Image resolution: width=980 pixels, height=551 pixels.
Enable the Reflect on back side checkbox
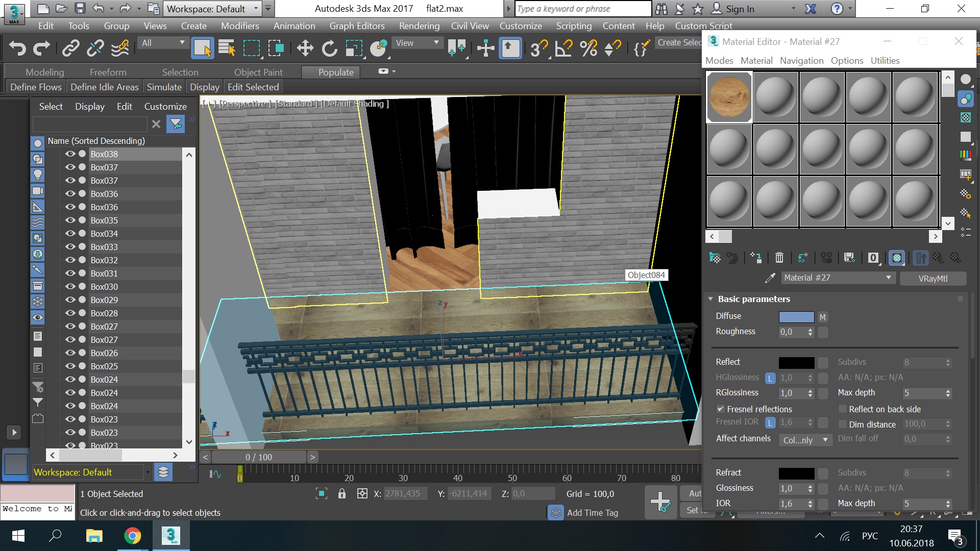843,409
